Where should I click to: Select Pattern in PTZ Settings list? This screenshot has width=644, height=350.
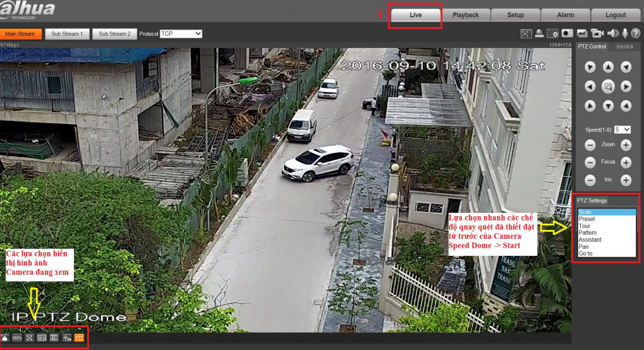point(607,232)
